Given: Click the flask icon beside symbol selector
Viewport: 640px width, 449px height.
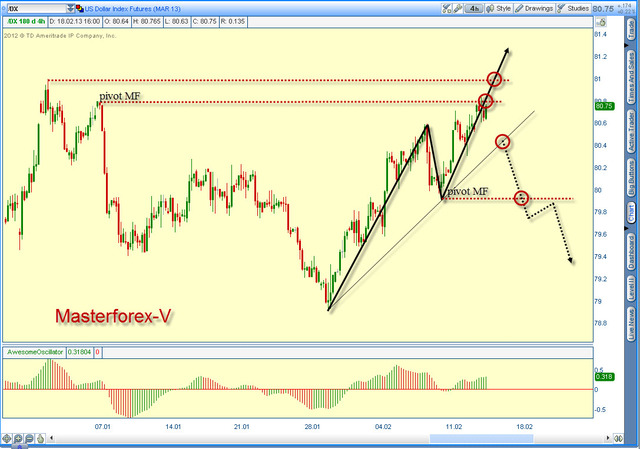Looking at the screenshot, I should click(80, 8).
